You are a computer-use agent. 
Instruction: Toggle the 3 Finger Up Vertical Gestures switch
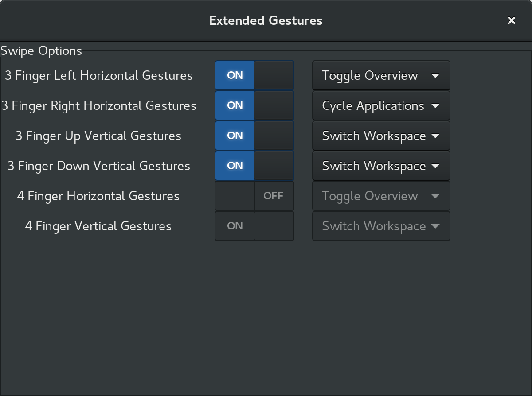pyautogui.click(x=254, y=136)
